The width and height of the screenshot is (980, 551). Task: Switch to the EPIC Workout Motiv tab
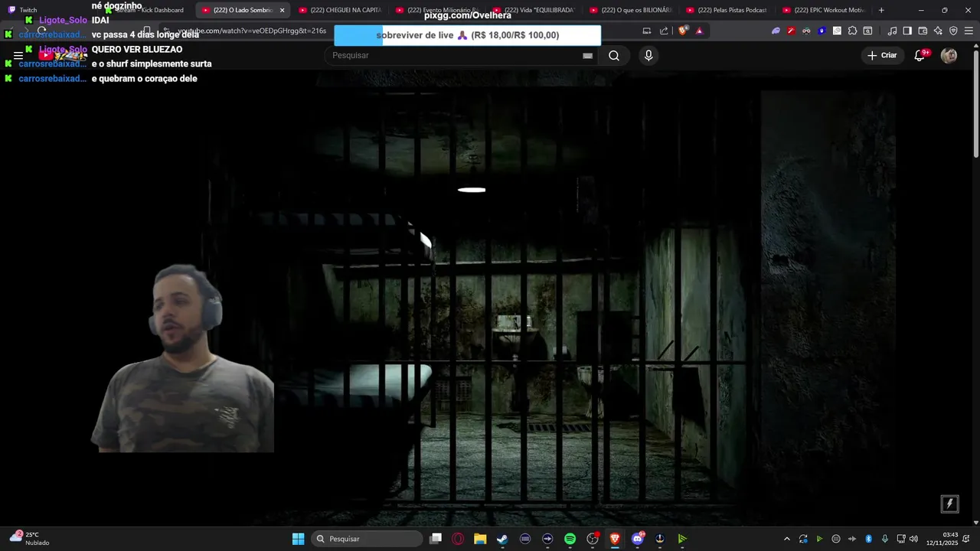(x=824, y=10)
